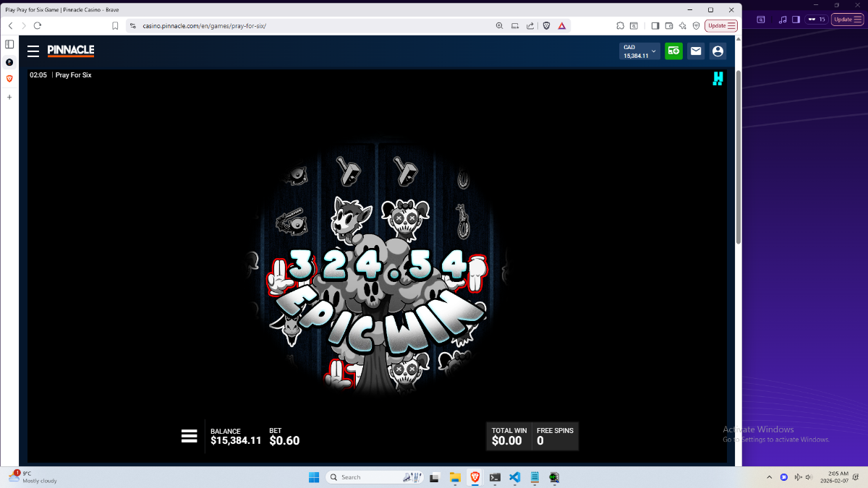Bookmark this page from the address bar
868x488 pixels.
pos(115,25)
